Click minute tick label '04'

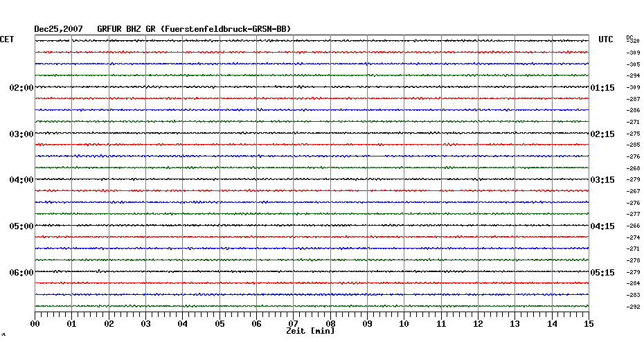click(x=183, y=324)
